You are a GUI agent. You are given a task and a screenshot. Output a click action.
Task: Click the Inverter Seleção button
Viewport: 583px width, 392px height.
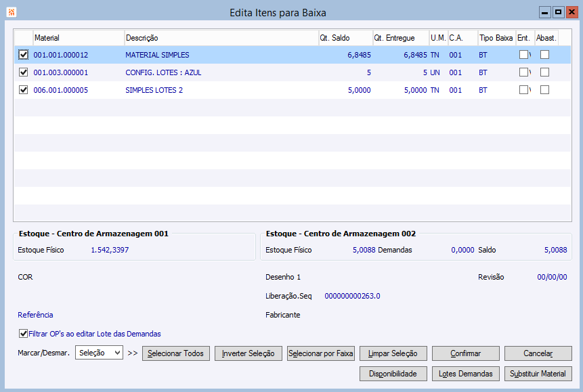(x=249, y=353)
